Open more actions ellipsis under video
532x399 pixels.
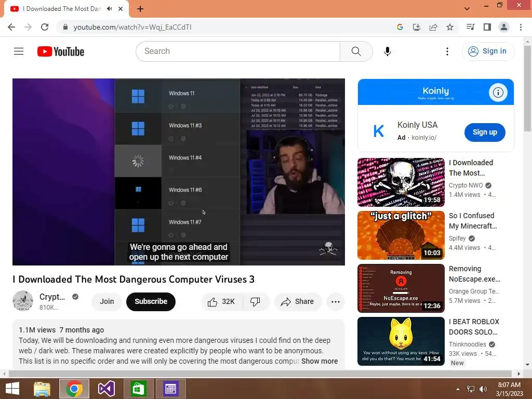pos(335,302)
